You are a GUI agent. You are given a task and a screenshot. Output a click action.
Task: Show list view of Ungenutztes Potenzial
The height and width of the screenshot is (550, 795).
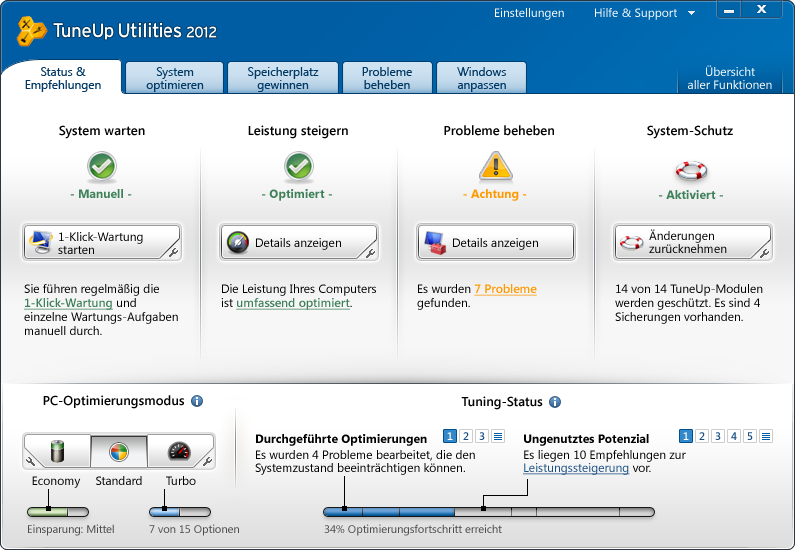click(x=766, y=436)
